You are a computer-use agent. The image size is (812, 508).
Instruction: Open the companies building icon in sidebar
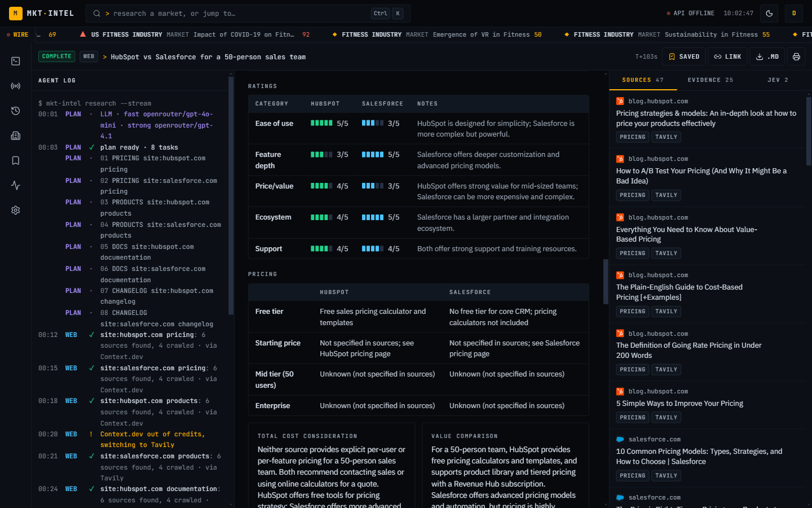(16, 135)
